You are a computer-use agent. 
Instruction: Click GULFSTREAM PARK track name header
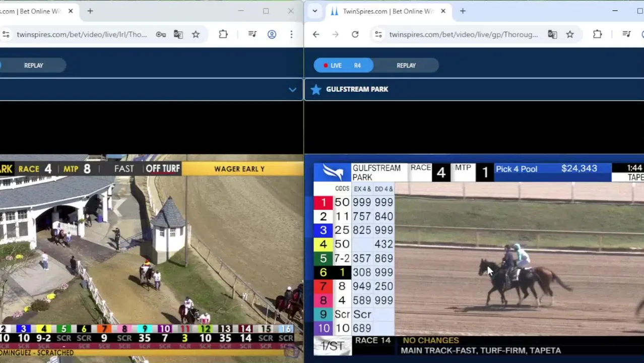[357, 89]
